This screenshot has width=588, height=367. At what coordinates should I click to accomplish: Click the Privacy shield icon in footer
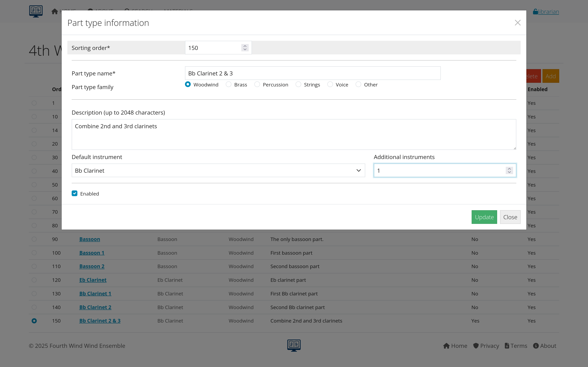pyautogui.click(x=476, y=346)
